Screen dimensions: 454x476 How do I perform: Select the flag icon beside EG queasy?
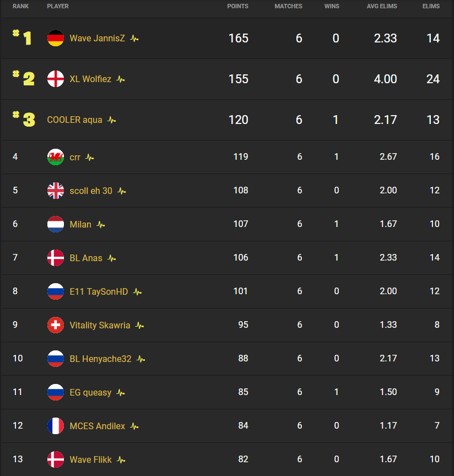[56, 392]
